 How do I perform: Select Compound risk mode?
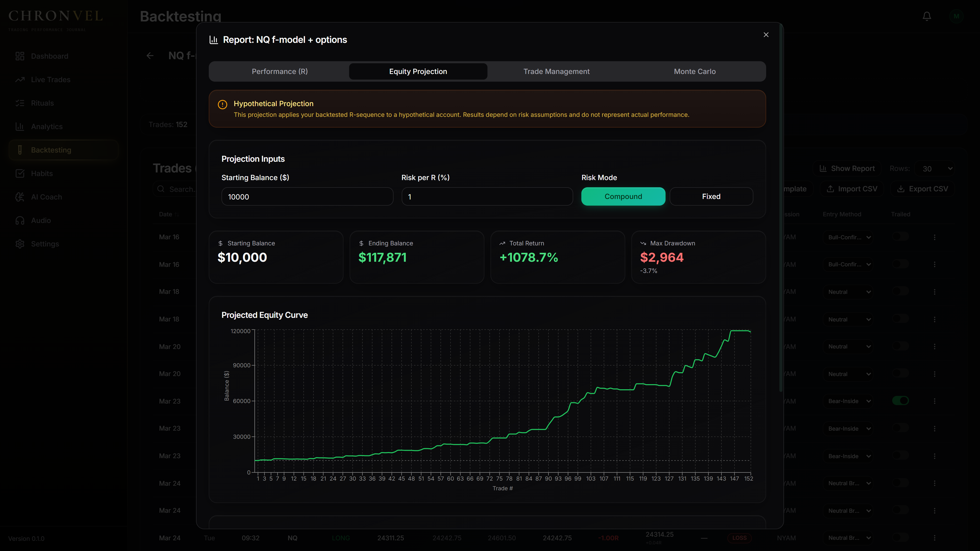pyautogui.click(x=623, y=197)
